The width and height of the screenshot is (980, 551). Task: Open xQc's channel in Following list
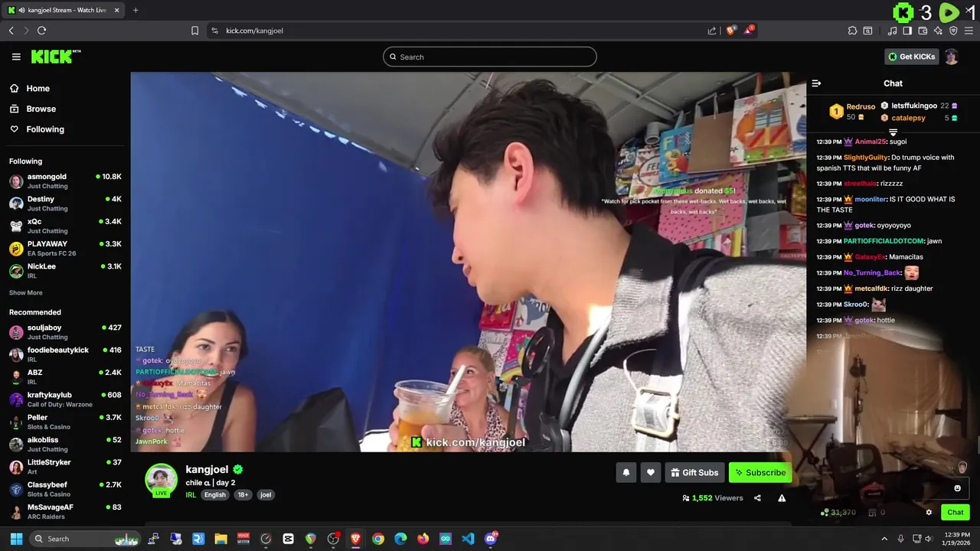pos(65,226)
